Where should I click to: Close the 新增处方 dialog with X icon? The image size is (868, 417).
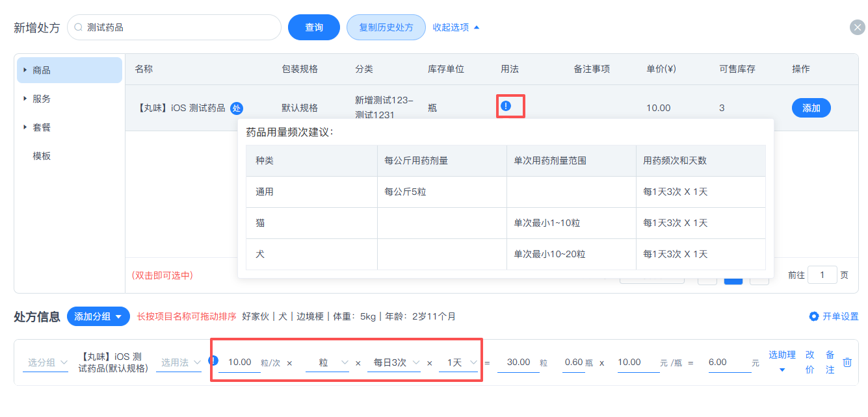click(858, 27)
